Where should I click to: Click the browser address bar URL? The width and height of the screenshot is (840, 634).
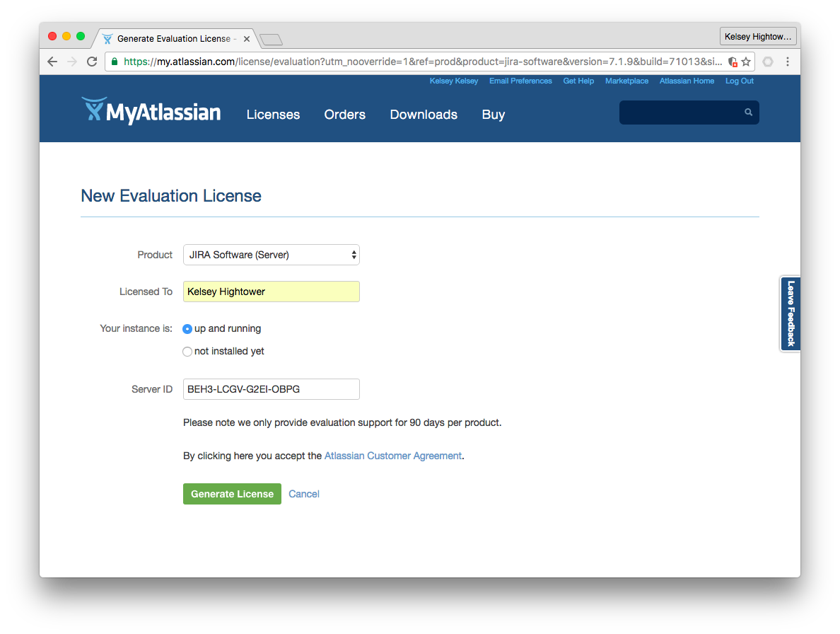pyautogui.click(x=422, y=62)
